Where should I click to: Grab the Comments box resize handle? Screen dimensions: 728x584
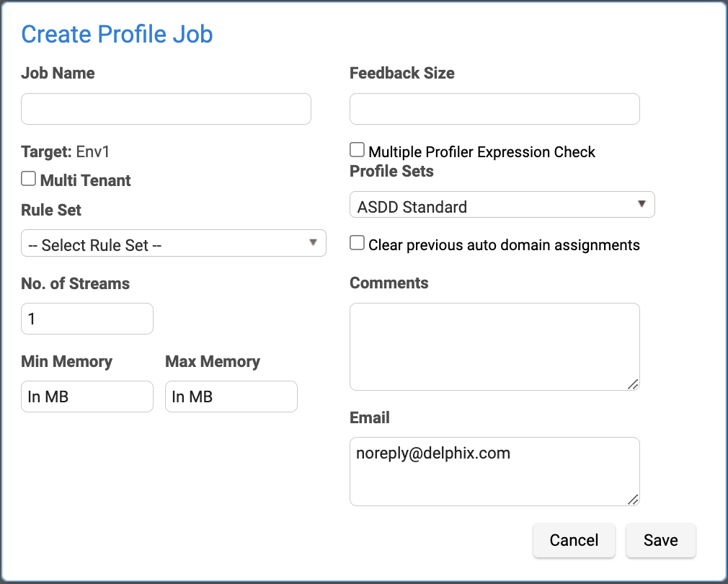pyautogui.click(x=633, y=384)
